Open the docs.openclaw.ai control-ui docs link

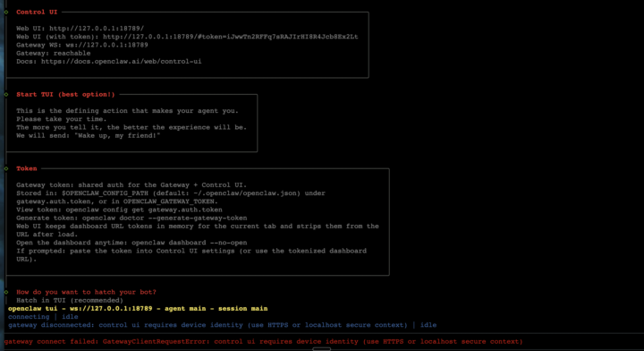click(121, 61)
